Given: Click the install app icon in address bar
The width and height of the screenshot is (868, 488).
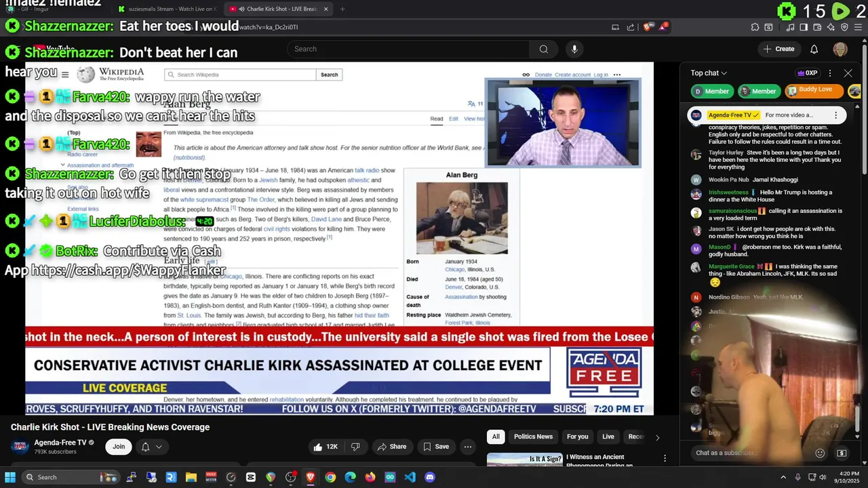Looking at the screenshot, I should coord(615,27).
